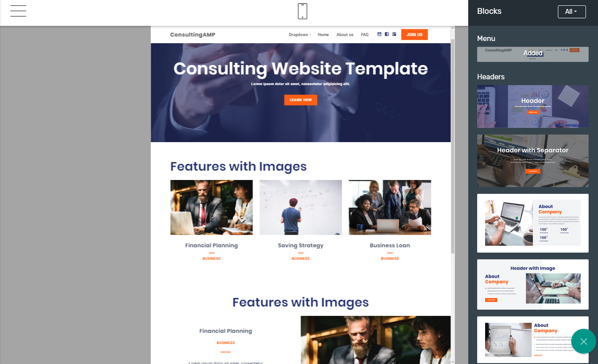Click the first social icon in navbar
This screenshot has width=598, height=364.
point(379,34)
